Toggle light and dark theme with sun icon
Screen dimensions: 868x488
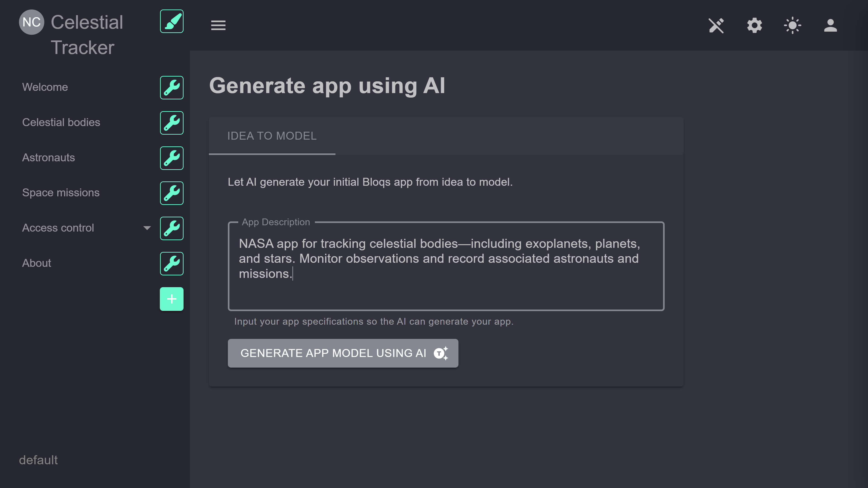pyautogui.click(x=793, y=25)
